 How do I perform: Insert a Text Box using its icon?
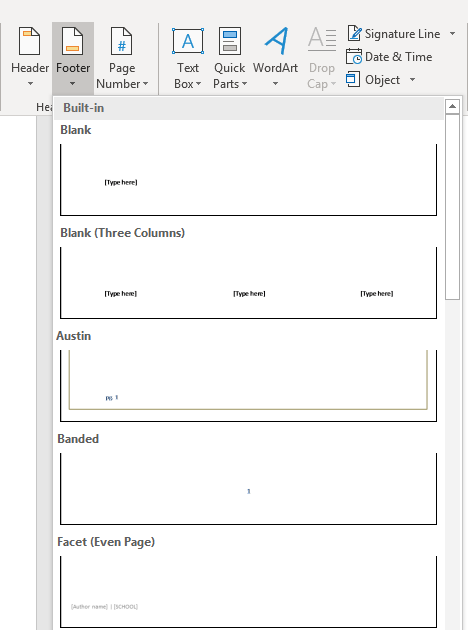(188, 41)
